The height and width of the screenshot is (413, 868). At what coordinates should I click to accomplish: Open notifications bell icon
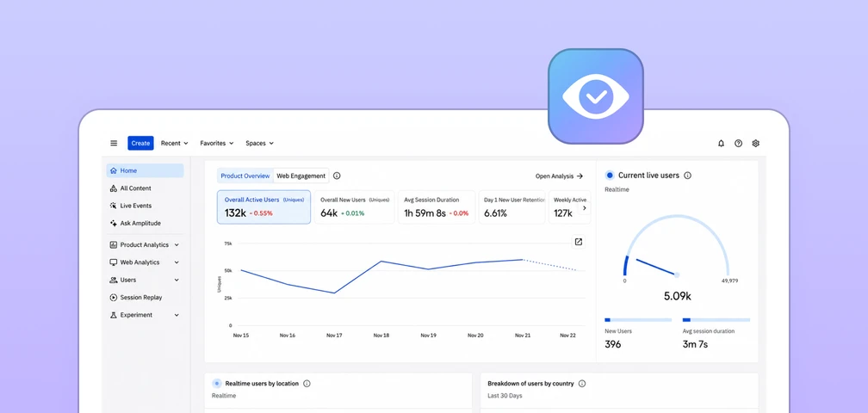pyautogui.click(x=721, y=143)
